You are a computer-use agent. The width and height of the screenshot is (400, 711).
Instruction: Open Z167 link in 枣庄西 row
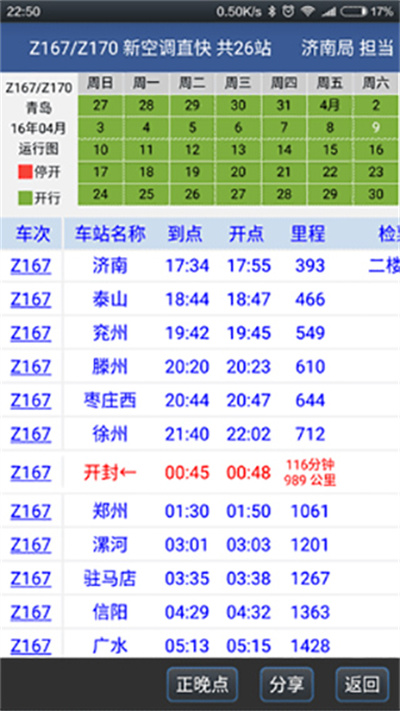[x=31, y=400]
